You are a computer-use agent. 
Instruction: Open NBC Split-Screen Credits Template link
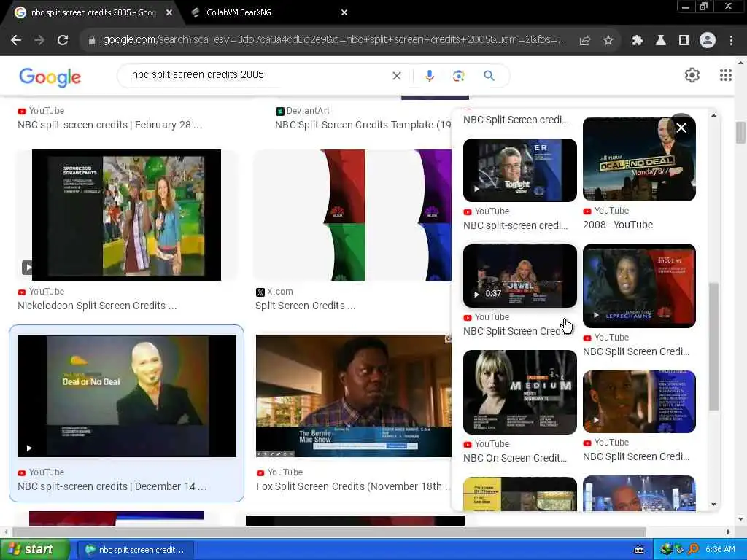363,125
